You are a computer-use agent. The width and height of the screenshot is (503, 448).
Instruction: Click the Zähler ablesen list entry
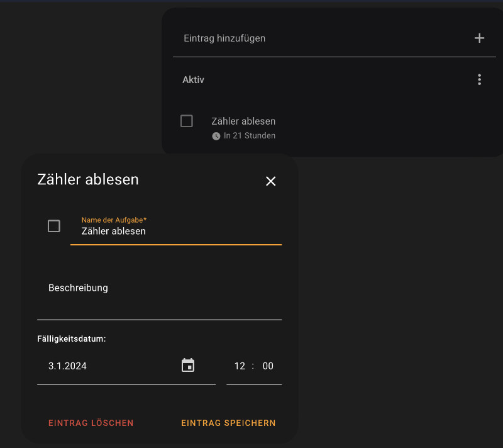[x=243, y=121]
